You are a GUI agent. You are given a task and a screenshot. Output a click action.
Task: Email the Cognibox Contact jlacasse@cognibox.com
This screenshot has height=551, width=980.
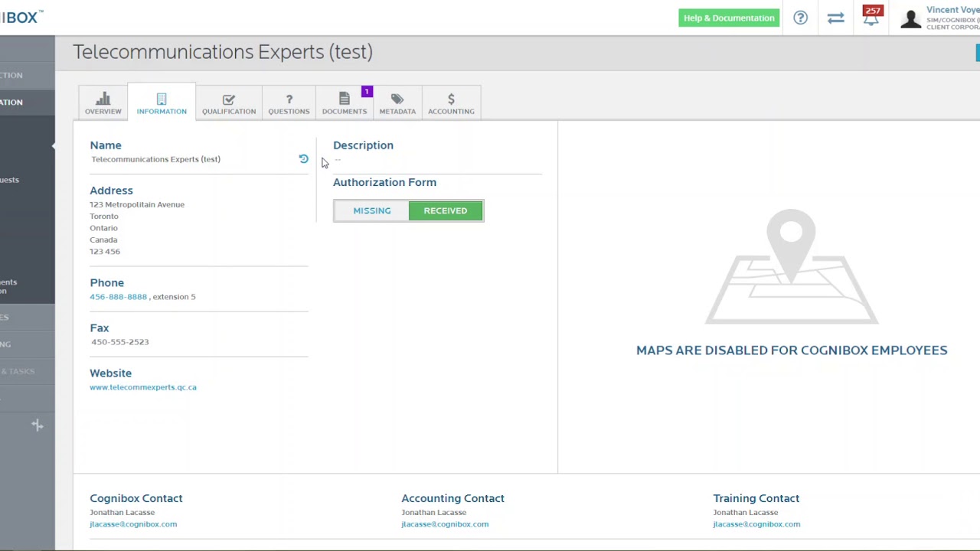[133, 524]
